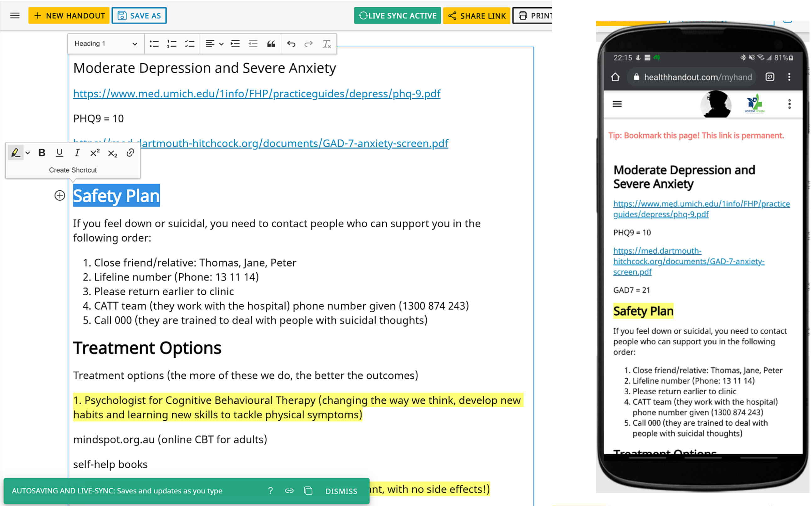Tap the tab counter showing 27 on phone

[x=770, y=77]
